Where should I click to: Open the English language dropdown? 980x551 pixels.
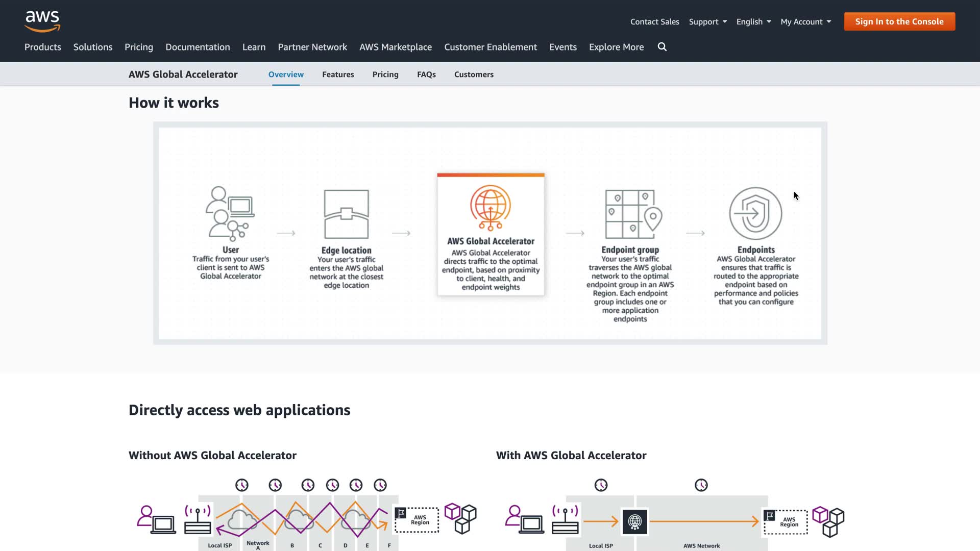point(753,21)
